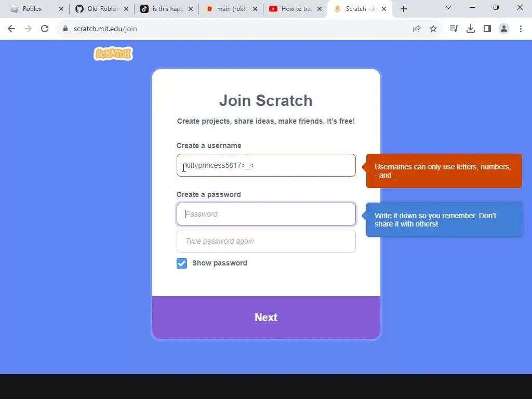Close the YouTube tab
The image size is (532, 399).
(320, 9)
